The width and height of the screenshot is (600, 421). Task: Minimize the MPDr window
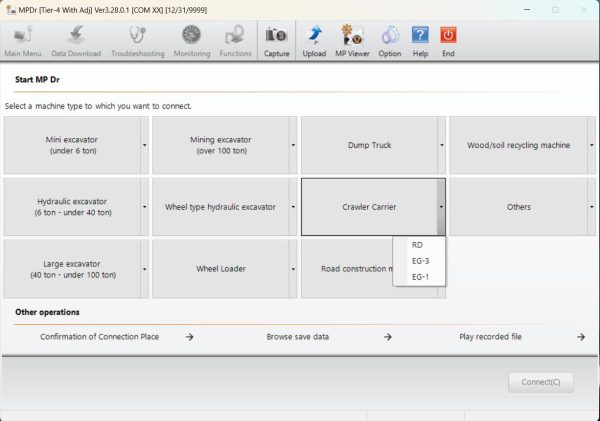(527, 10)
